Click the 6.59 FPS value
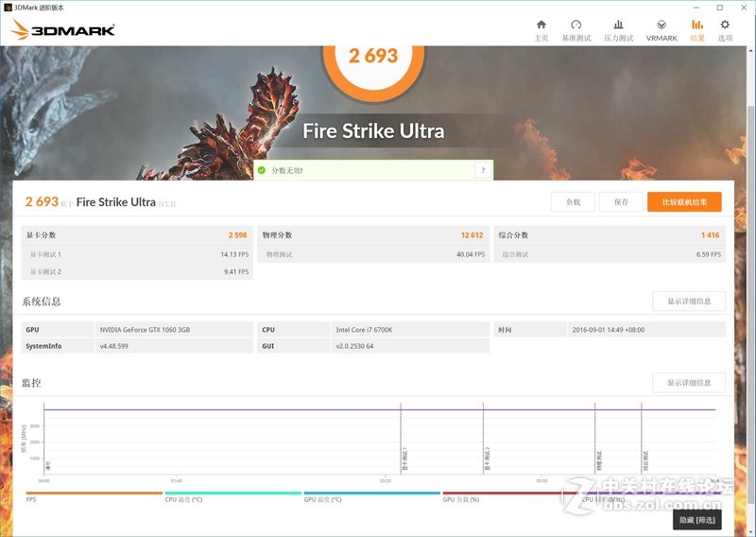Screen dimensions: 756x537 coord(708,254)
